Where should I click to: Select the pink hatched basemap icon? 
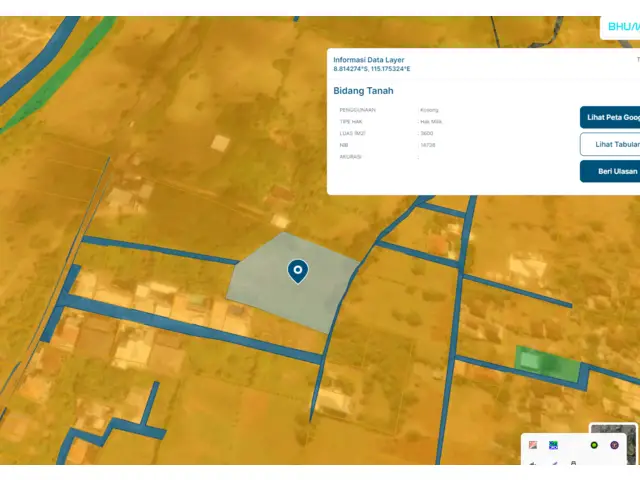(533, 444)
